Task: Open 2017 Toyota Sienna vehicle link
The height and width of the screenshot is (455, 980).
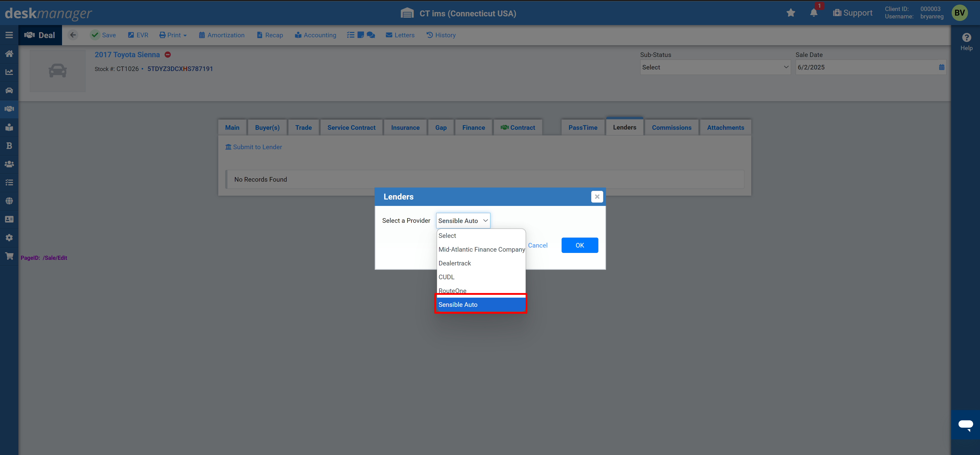Action: click(127, 55)
